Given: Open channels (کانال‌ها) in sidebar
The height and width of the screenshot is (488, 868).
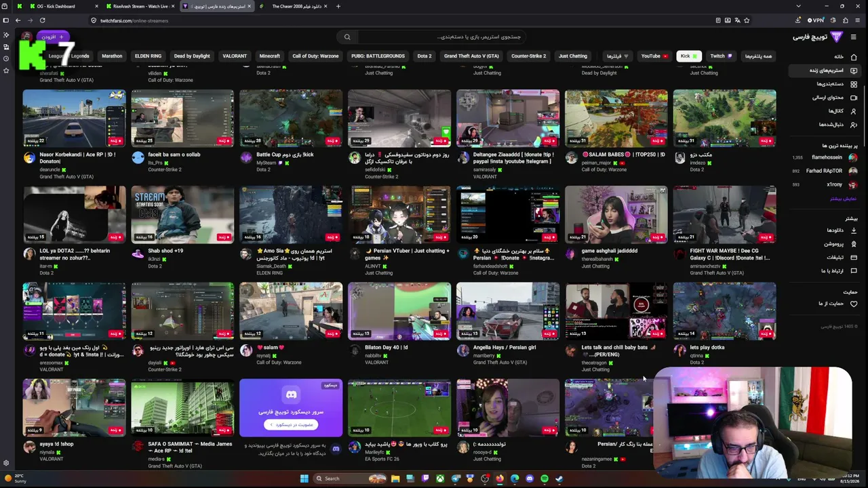Looking at the screenshot, I should [x=842, y=111].
